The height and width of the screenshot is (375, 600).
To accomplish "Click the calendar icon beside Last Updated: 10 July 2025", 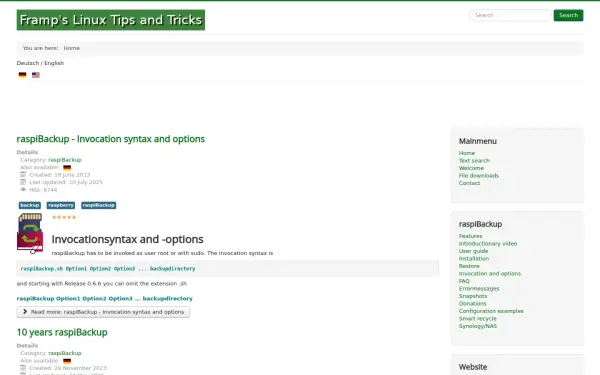I will [x=23, y=182].
